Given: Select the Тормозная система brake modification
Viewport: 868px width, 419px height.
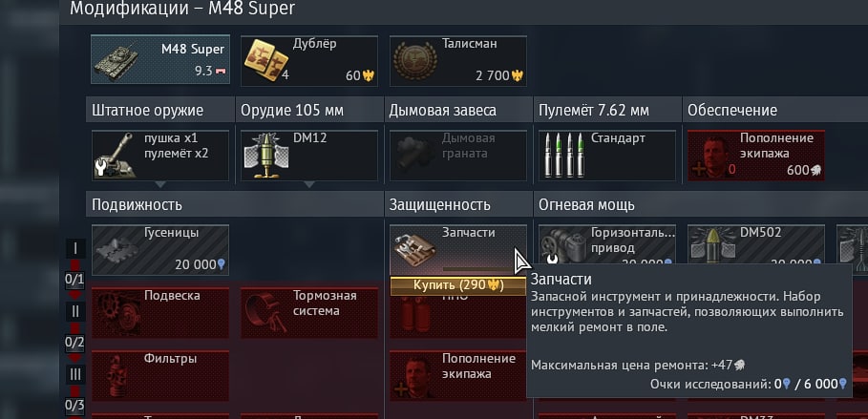Looking at the screenshot, I should pyautogui.click(x=309, y=313).
